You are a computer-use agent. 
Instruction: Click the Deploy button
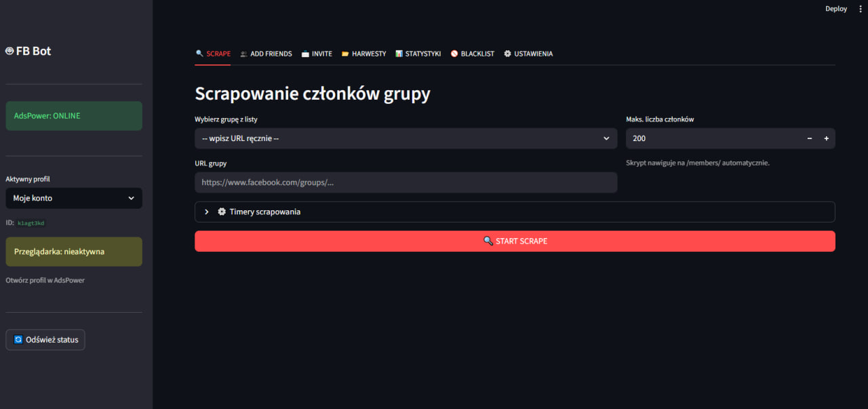[835, 9]
